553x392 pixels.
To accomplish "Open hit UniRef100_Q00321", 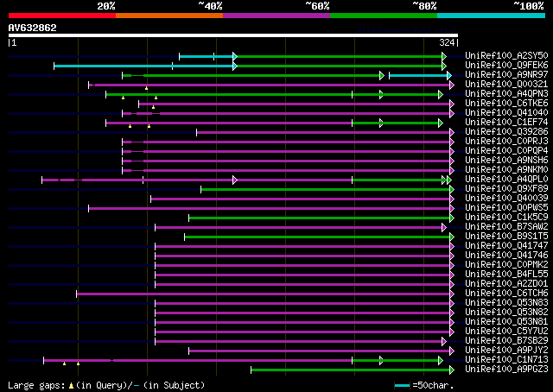I will (506, 85).
